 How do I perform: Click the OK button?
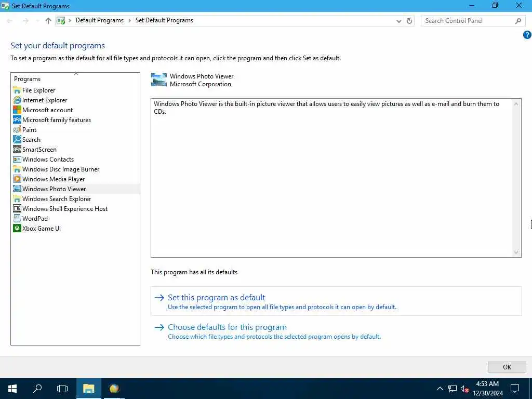(507, 367)
